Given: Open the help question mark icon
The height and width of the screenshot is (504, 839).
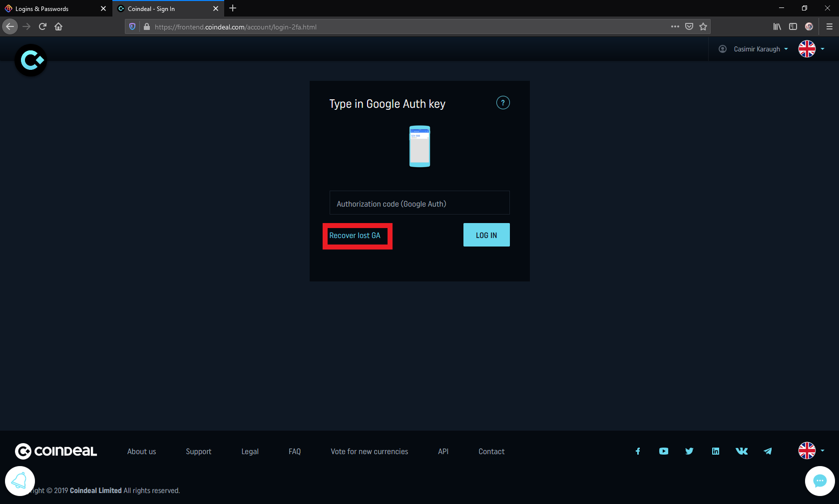Looking at the screenshot, I should (503, 103).
